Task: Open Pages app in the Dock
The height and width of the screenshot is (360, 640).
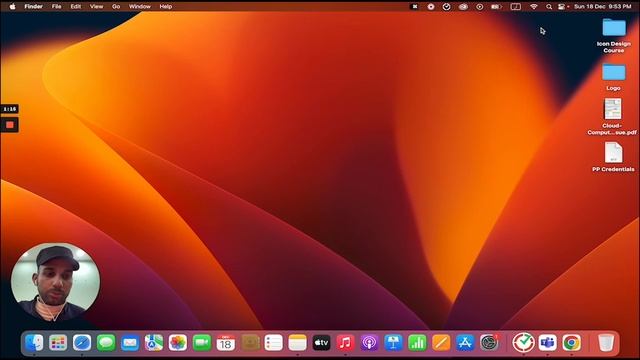Action: [441, 343]
